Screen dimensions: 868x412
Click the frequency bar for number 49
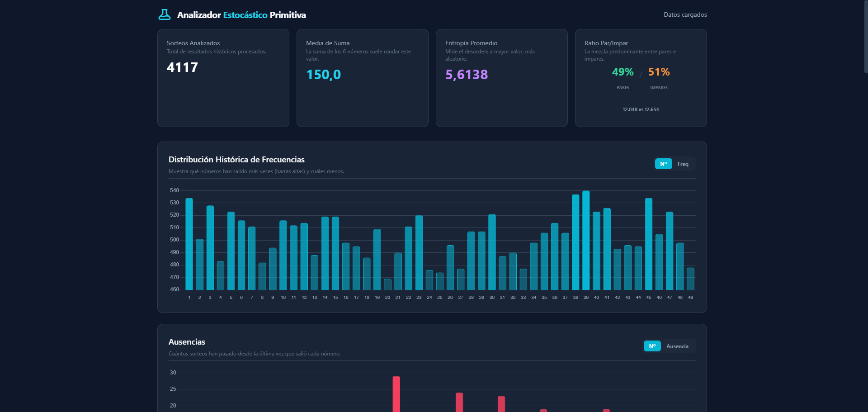point(690,279)
